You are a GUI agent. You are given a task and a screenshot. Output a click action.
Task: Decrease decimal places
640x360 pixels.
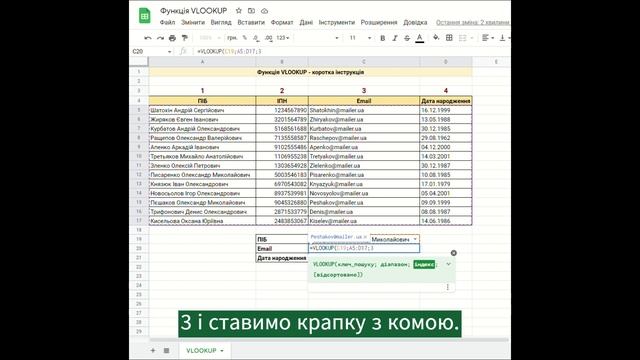click(256, 38)
